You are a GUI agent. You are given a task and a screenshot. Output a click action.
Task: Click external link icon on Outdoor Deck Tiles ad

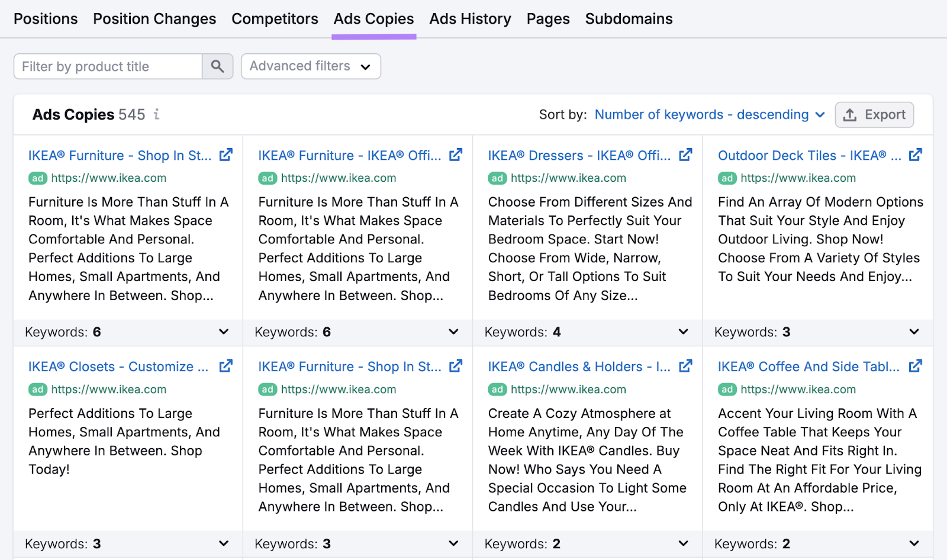[915, 155]
